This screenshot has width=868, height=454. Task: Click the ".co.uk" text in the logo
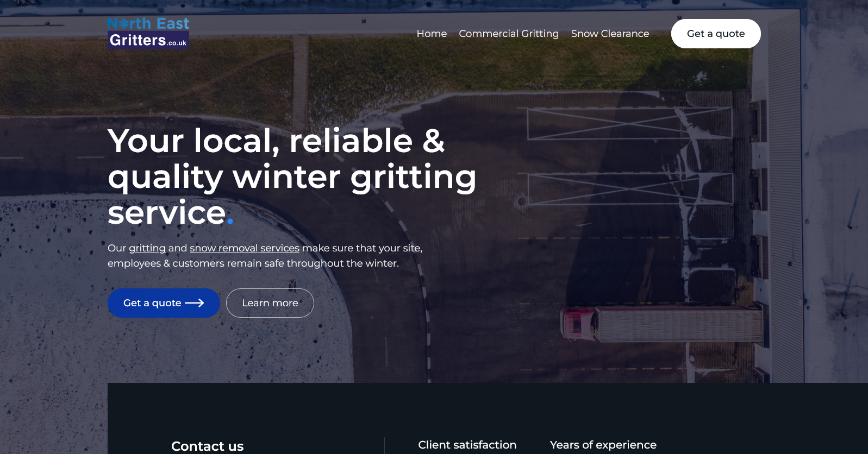click(x=177, y=43)
